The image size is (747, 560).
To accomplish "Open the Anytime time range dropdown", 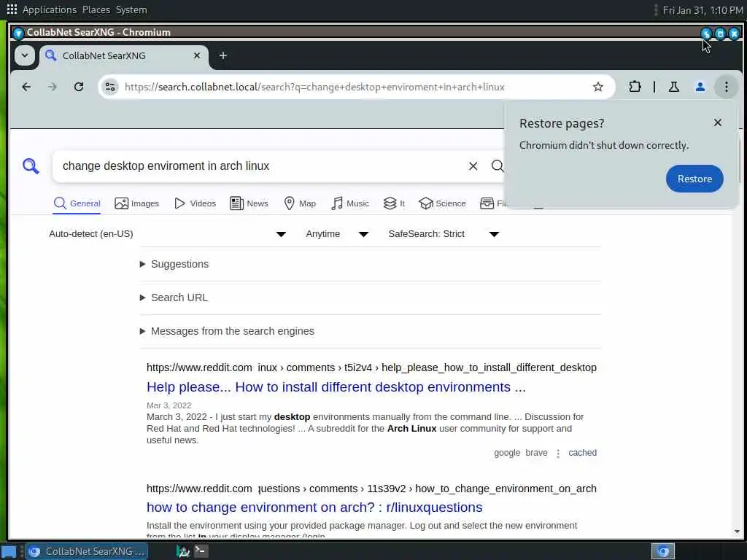I will (337, 234).
